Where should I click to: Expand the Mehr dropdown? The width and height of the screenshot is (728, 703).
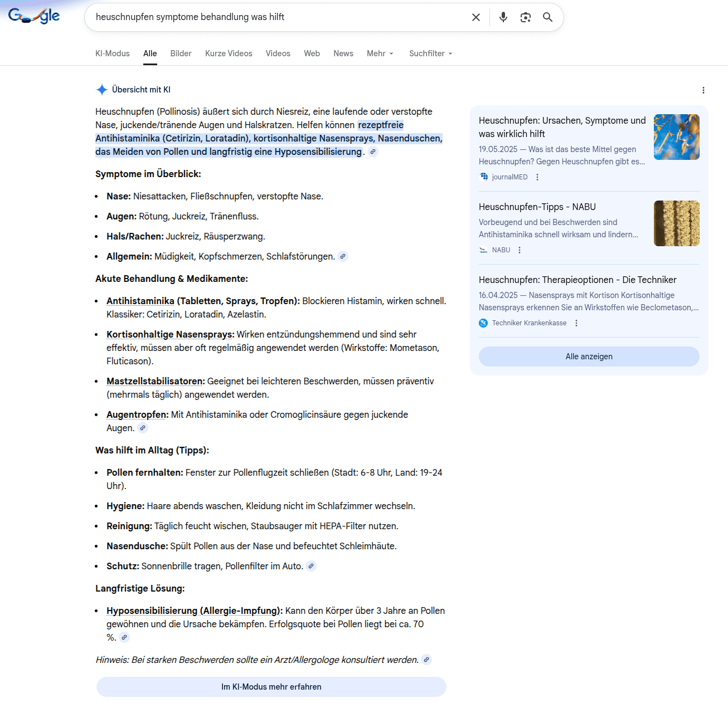click(380, 53)
